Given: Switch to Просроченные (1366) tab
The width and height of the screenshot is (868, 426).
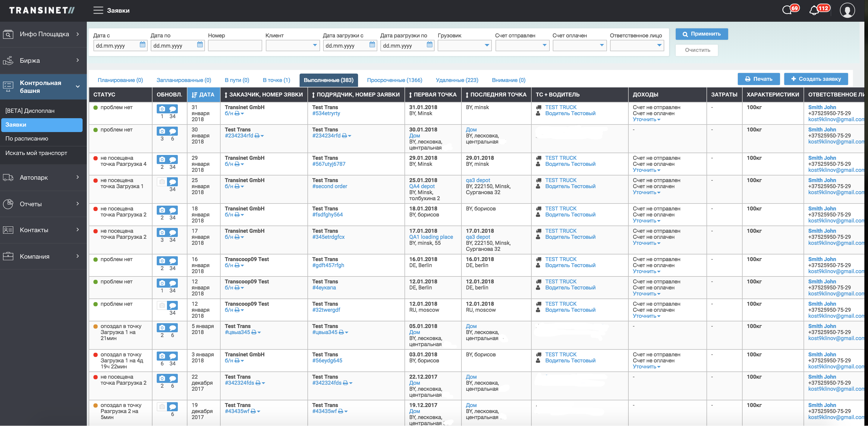Looking at the screenshot, I should [x=394, y=80].
